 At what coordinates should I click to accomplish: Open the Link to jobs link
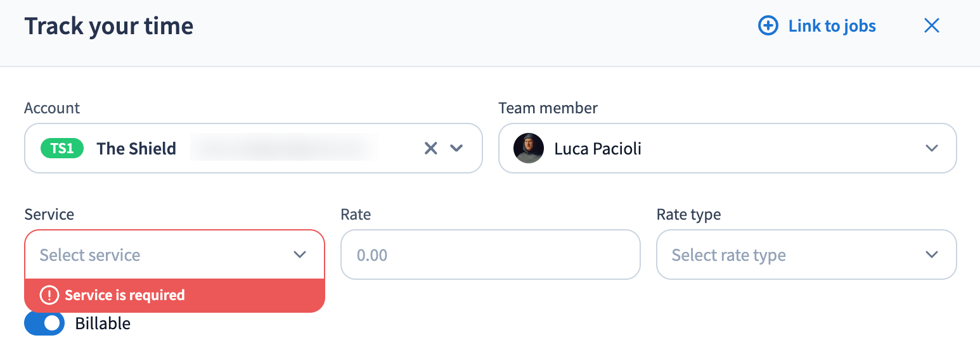click(x=832, y=26)
